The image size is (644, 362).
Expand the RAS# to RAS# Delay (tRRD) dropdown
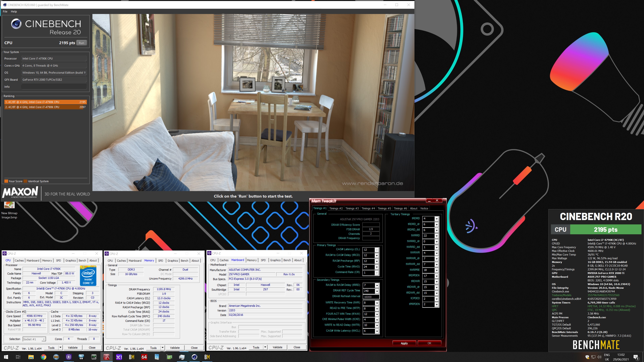377,285
